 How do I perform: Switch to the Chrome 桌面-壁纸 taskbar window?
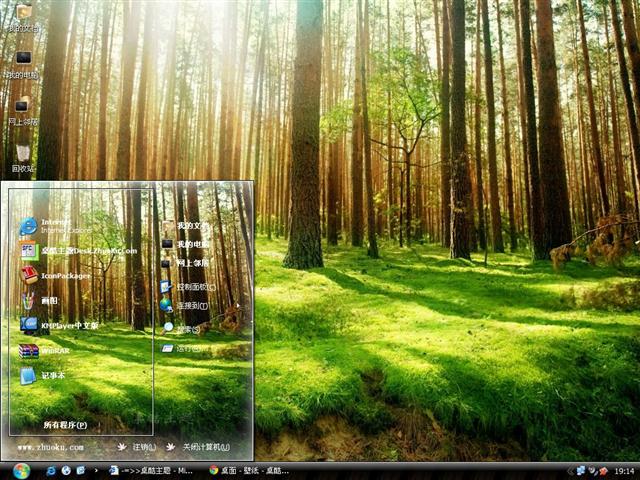[250, 471]
